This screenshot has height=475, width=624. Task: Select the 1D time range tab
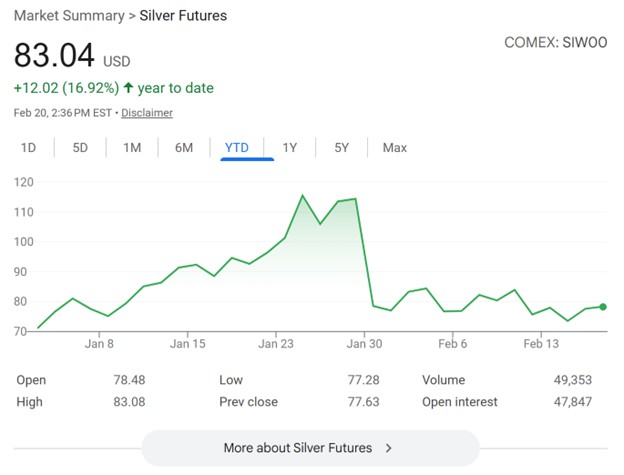coord(29,148)
